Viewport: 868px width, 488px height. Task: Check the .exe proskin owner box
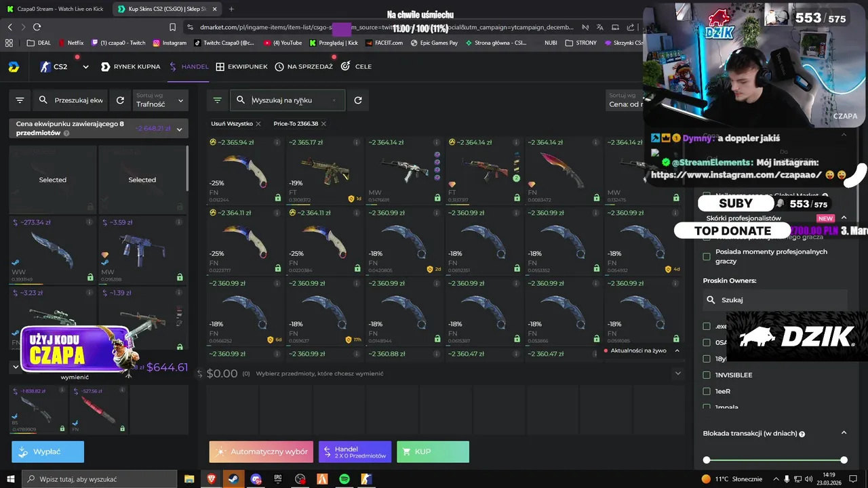pyautogui.click(x=707, y=326)
